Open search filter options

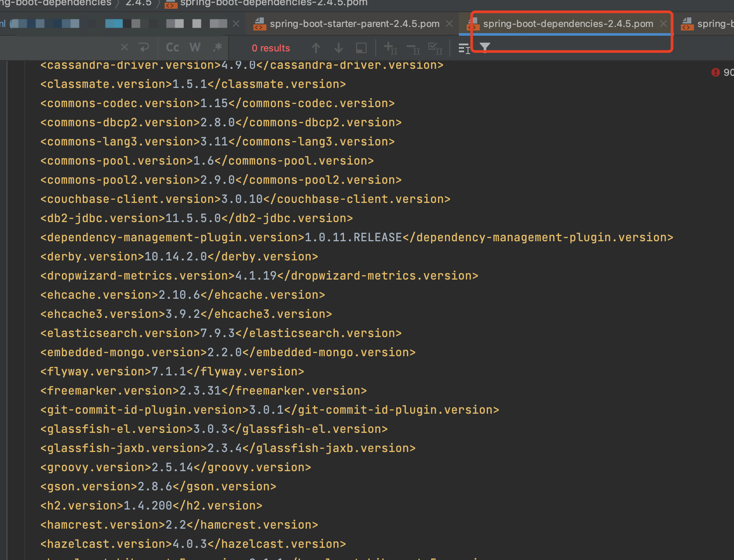pos(485,47)
